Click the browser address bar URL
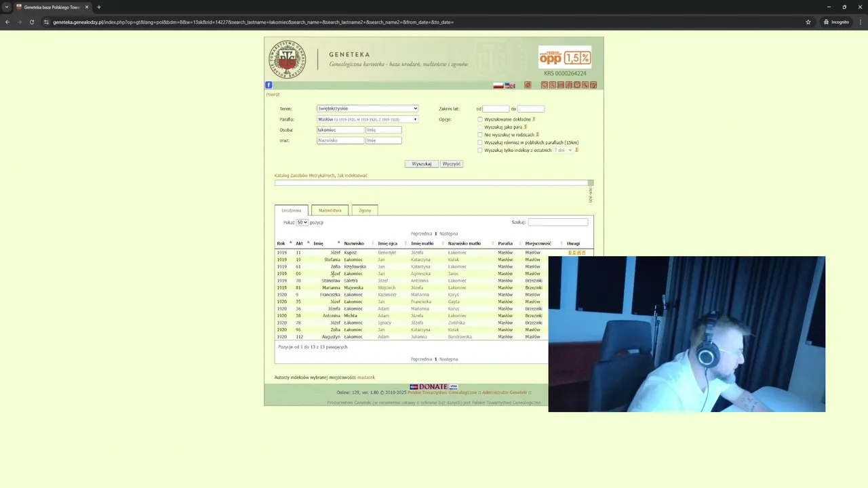The width and height of the screenshot is (868, 488). click(253, 22)
